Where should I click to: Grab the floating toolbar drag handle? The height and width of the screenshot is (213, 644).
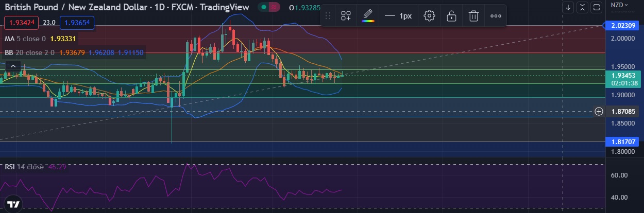(x=328, y=16)
